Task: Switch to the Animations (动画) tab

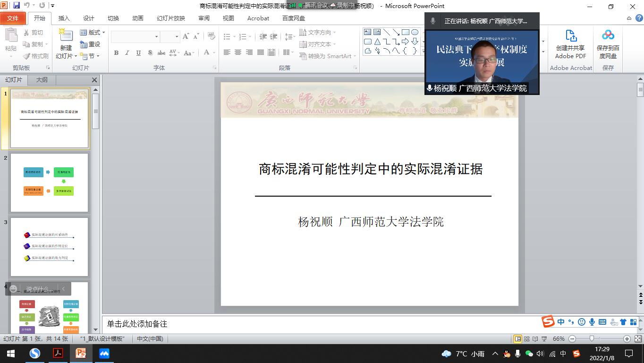Action: tap(138, 18)
